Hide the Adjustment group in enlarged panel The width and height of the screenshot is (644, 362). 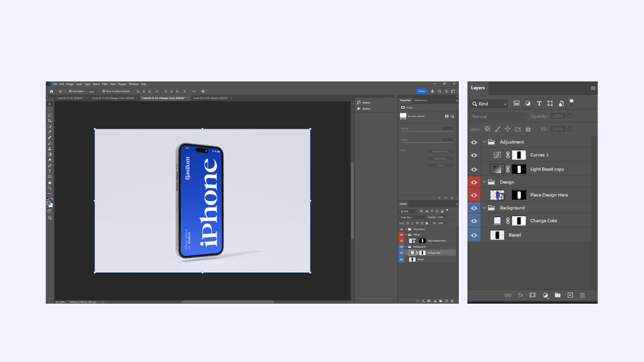pos(474,142)
